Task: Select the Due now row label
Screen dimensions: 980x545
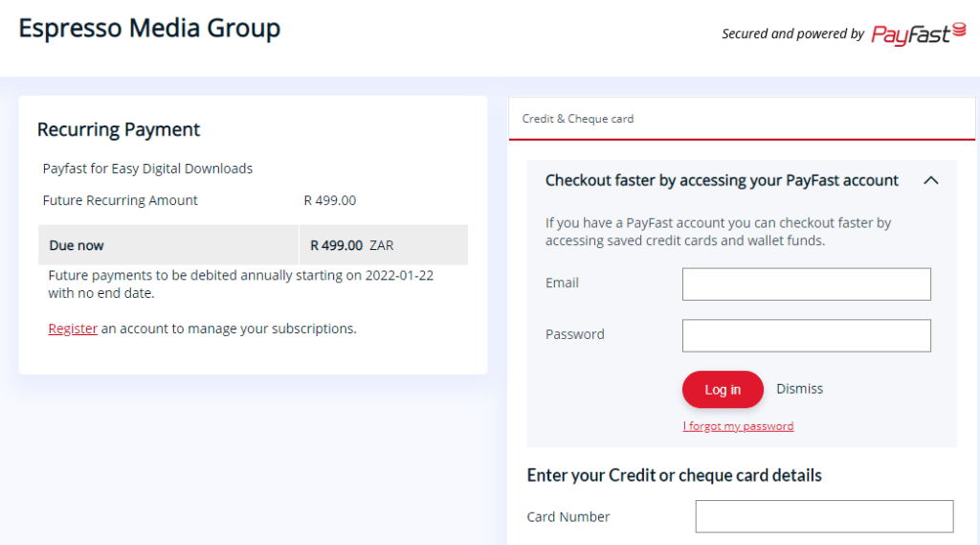Action: (77, 245)
